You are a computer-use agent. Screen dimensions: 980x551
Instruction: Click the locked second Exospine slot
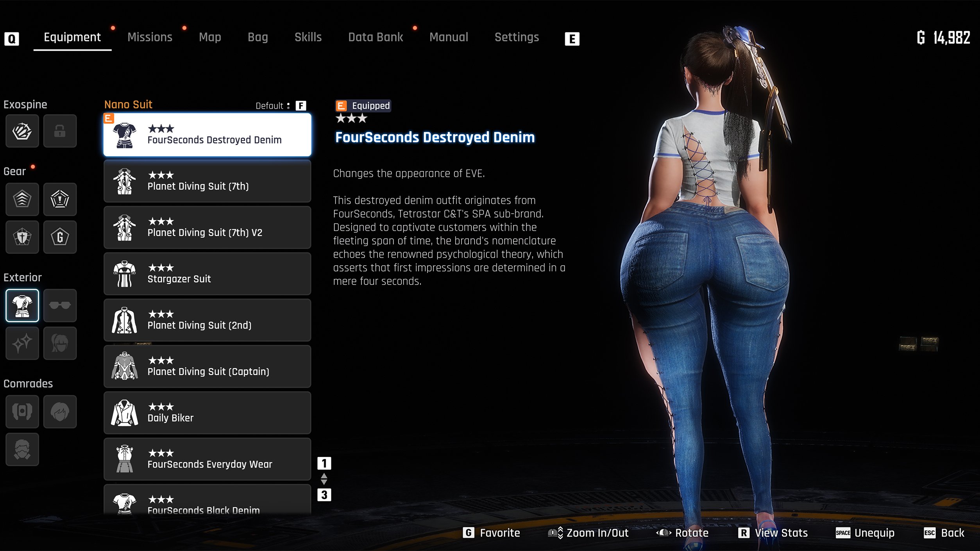coord(60,131)
